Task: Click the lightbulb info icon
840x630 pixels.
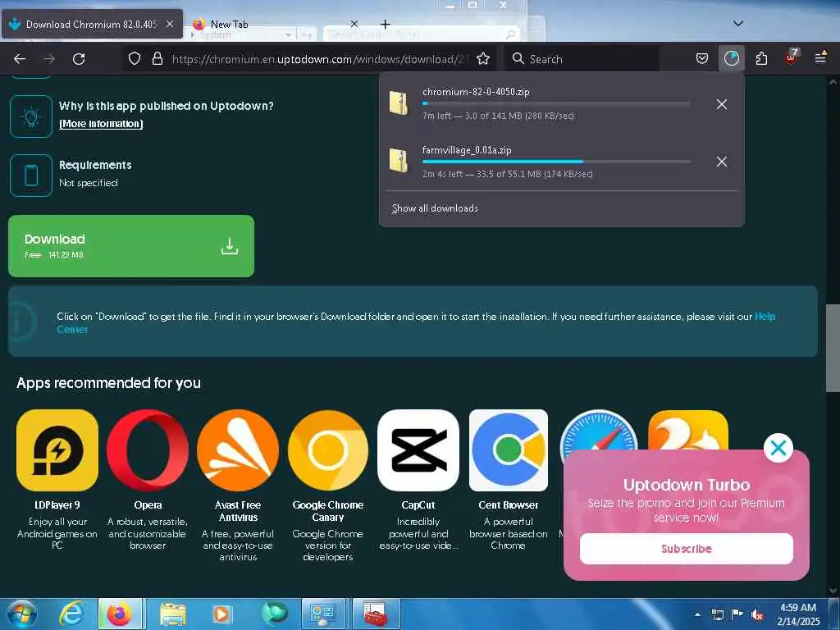Action: point(31,116)
